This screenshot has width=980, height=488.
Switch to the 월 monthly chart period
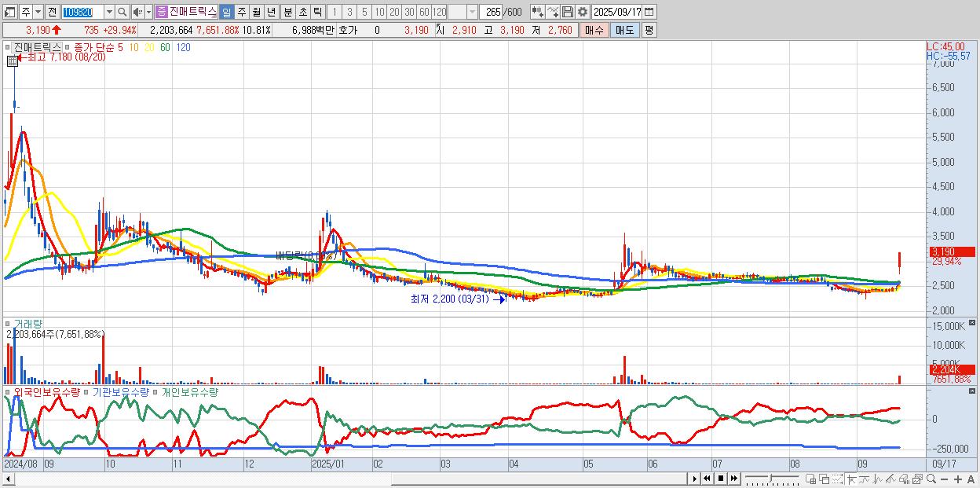point(256,12)
